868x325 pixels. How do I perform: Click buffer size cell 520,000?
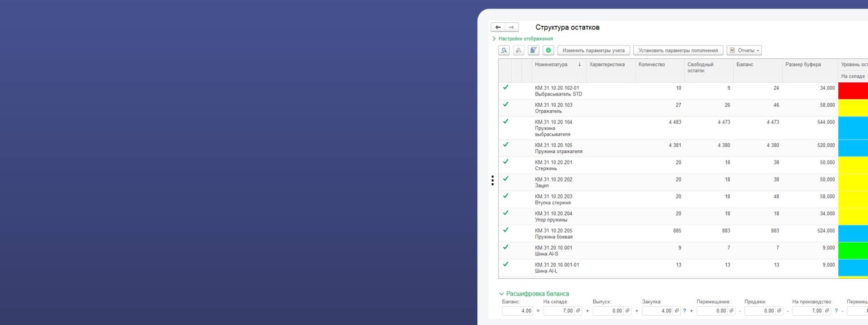click(x=810, y=148)
